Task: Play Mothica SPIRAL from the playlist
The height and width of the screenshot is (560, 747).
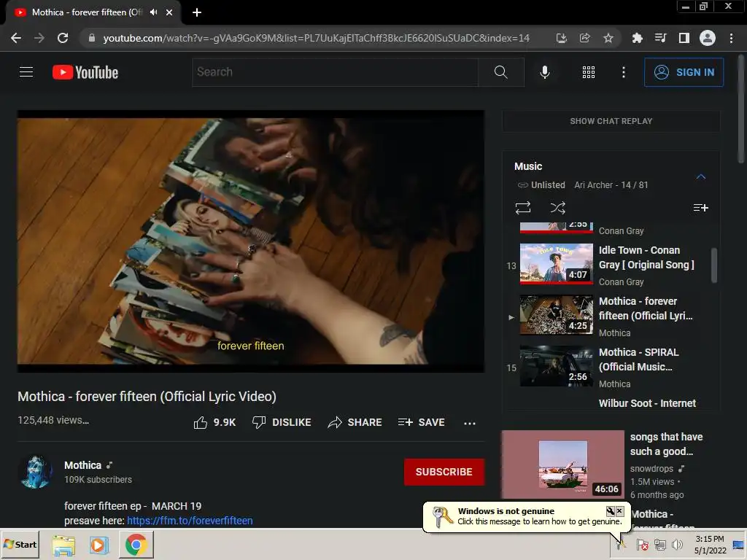Action: [606, 367]
